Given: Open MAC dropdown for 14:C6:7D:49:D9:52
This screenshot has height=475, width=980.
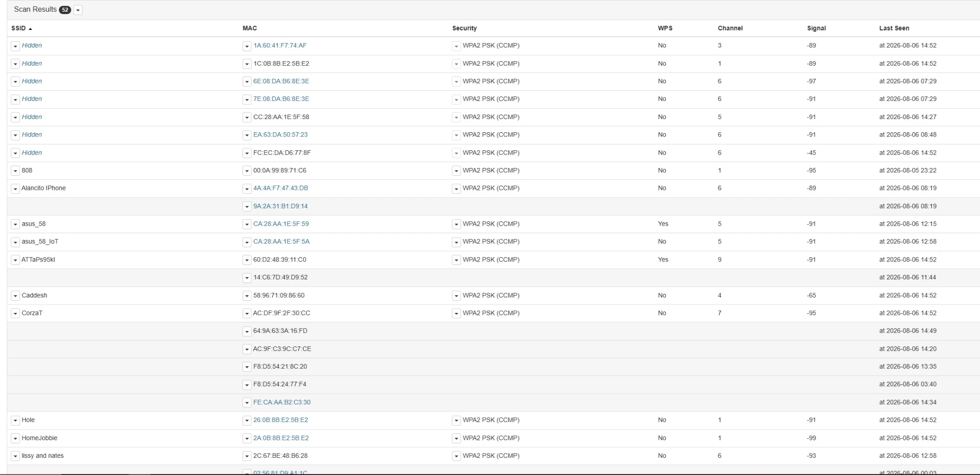Looking at the screenshot, I should coord(247,278).
